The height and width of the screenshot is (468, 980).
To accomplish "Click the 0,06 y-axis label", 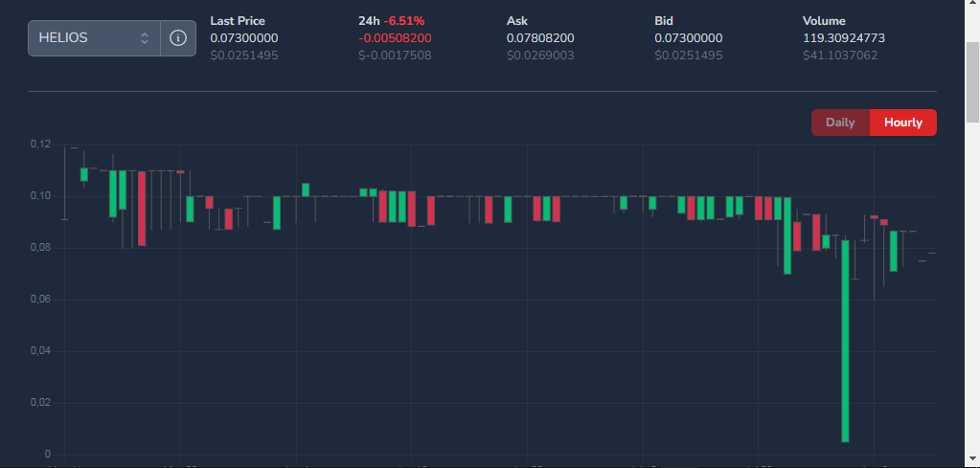I will 40,300.
